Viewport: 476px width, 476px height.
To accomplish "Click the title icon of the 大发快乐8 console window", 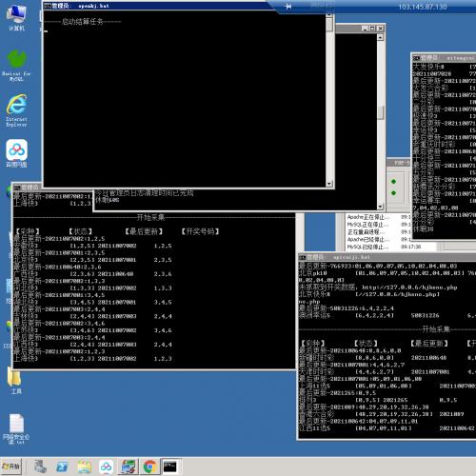I will point(416,58).
